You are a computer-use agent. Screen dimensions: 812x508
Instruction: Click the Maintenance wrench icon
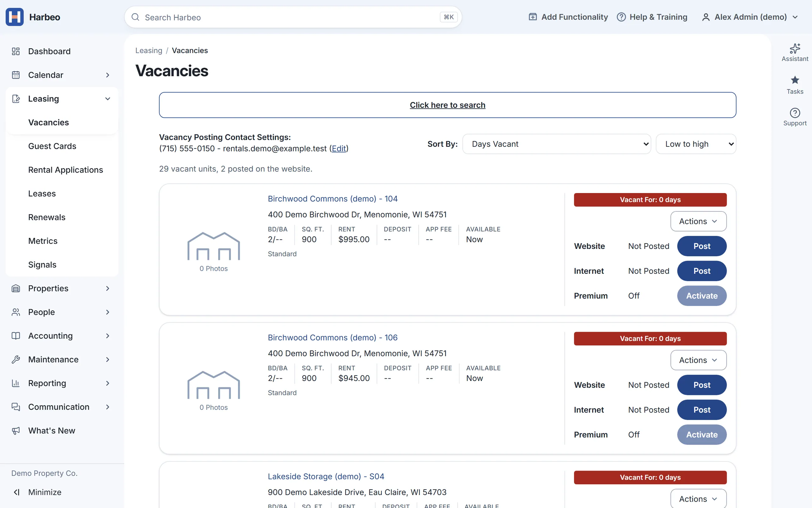point(16,359)
